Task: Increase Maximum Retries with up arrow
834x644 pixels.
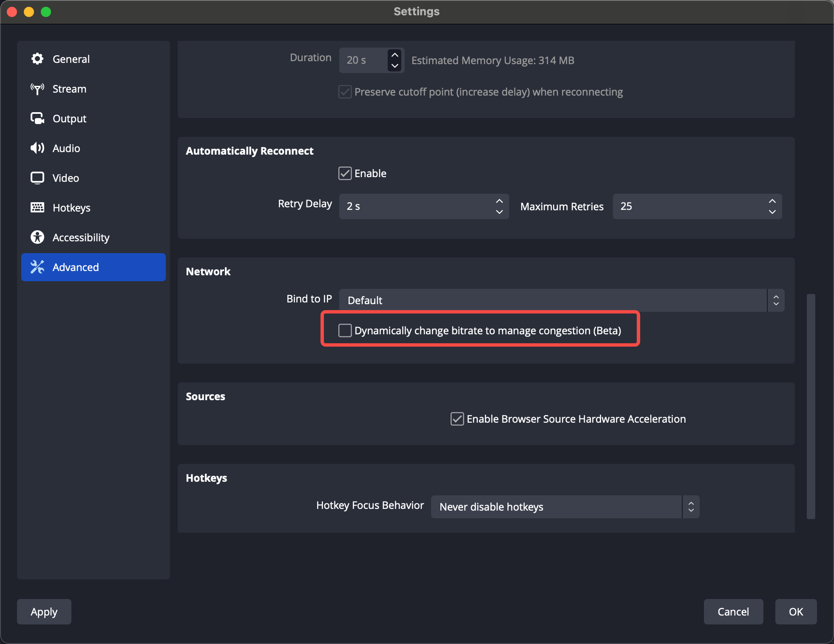Action: tap(772, 201)
